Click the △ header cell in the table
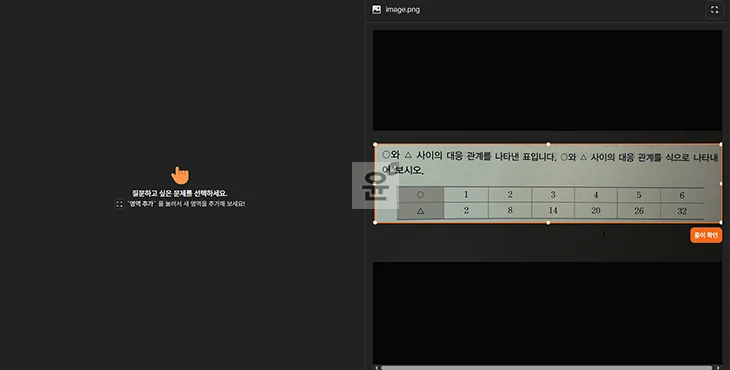This screenshot has height=370, width=730. pyautogui.click(x=420, y=210)
